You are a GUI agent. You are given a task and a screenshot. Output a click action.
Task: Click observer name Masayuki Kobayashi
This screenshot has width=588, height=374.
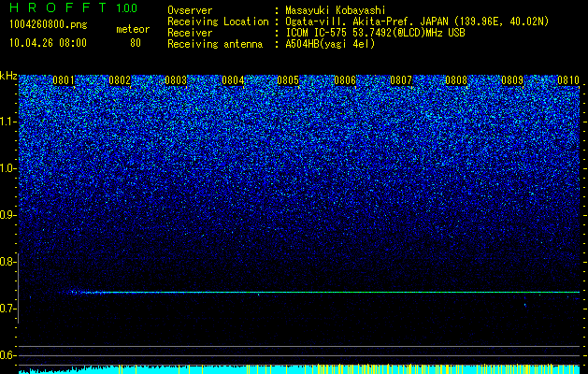(336, 10)
